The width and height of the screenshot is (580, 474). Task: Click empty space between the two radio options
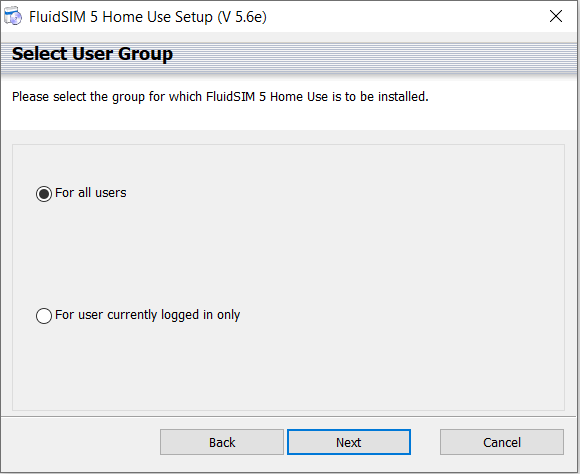[x=289, y=254]
